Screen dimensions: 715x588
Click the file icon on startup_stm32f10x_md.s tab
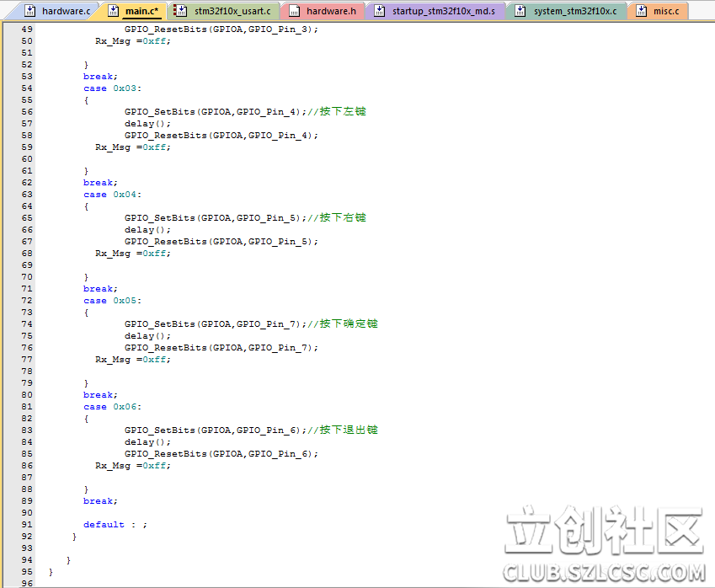coord(379,11)
